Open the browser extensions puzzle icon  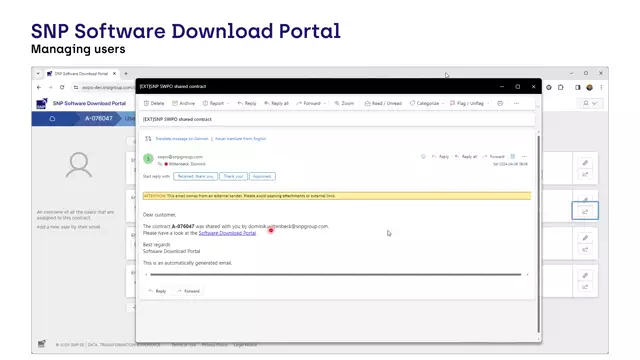(x=561, y=87)
